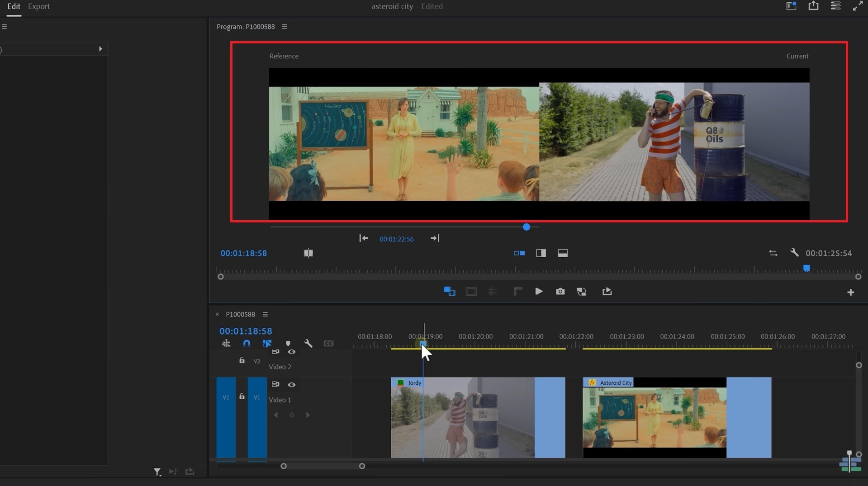Expand the left panel disclosure arrow
Screen dimensions: 868x486
tap(100, 49)
